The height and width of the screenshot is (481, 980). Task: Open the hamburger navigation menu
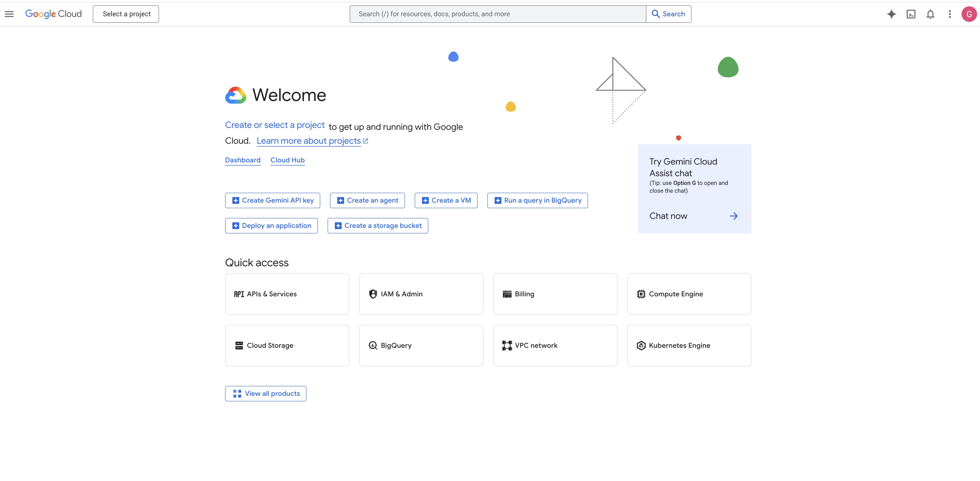tap(9, 14)
